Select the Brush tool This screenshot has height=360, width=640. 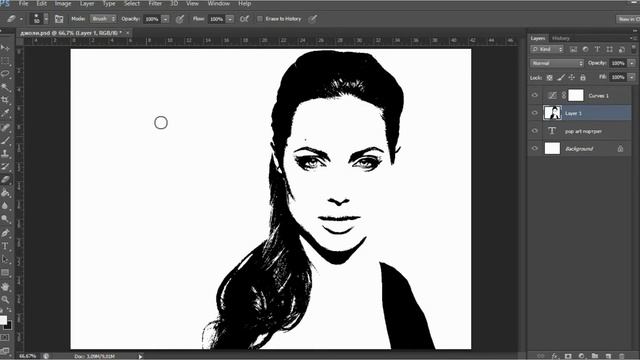pyautogui.click(x=5, y=140)
